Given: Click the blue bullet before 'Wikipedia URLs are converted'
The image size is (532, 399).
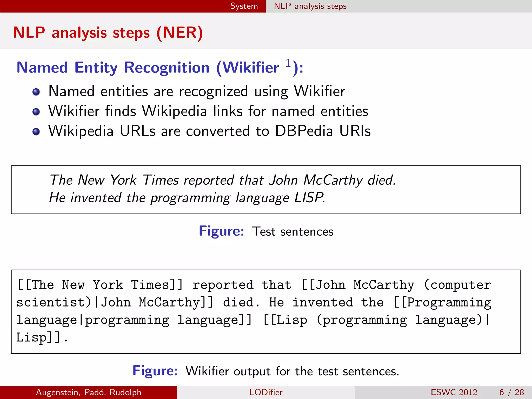Looking at the screenshot, I should tap(36, 132).
